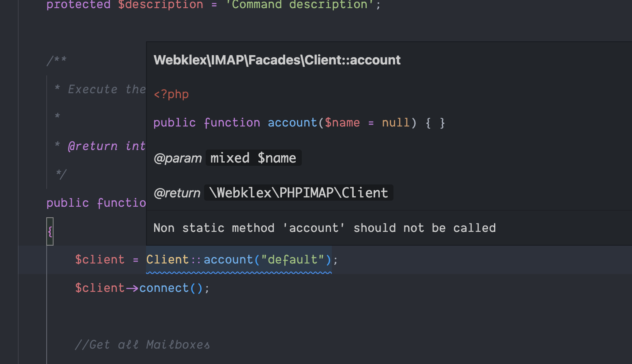Click the 'mixed $name' type badge

[254, 158]
